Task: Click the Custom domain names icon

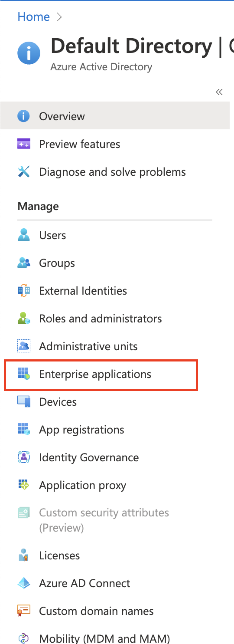Action: [x=23, y=611]
